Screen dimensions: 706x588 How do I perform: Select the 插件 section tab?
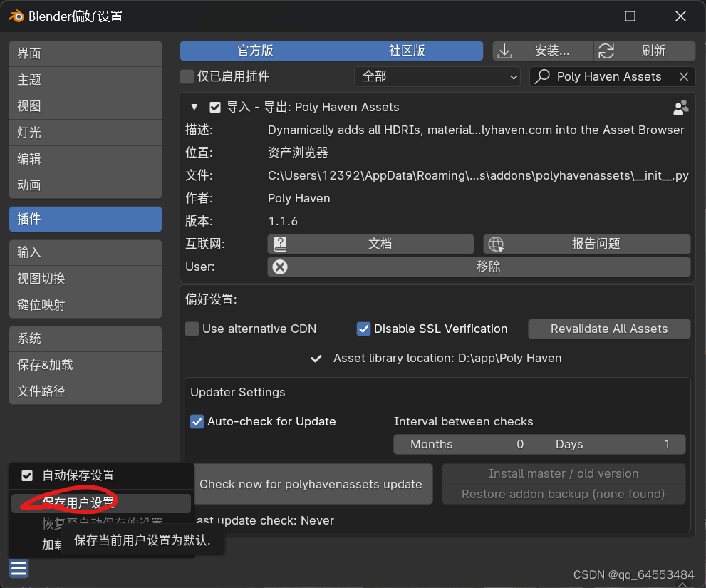tap(85, 219)
